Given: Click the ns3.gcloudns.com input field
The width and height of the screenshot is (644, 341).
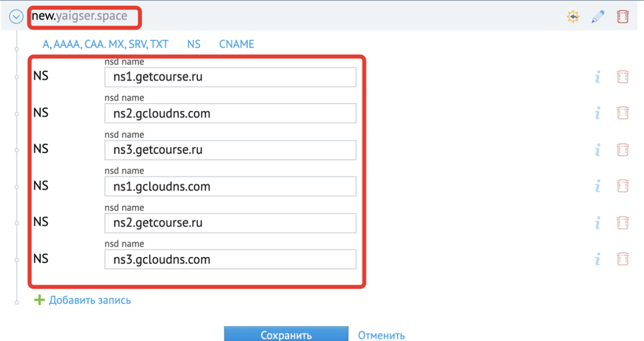Looking at the screenshot, I should [230, 260].
